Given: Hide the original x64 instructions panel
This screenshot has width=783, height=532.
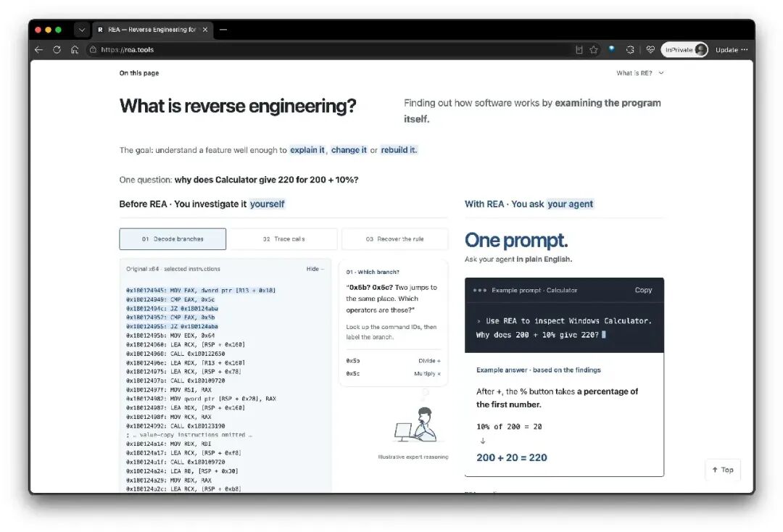Looking at the screenshot, I should (x=315, y=268).
